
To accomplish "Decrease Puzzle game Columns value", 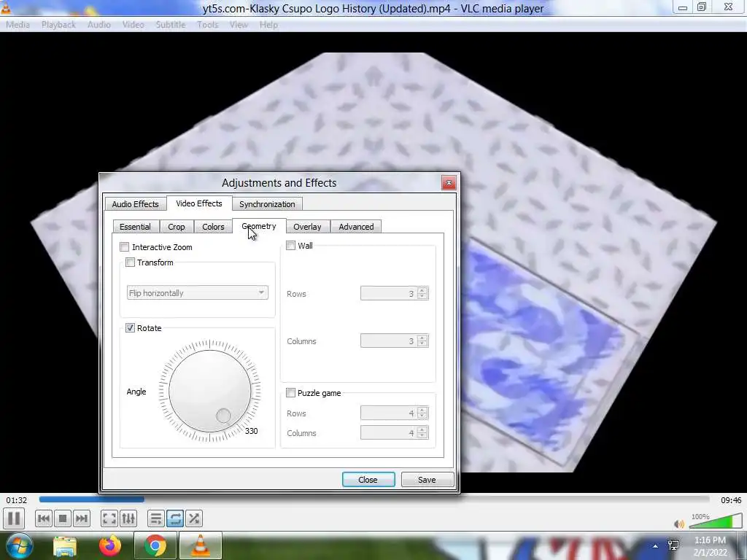I will coord(422,436).
